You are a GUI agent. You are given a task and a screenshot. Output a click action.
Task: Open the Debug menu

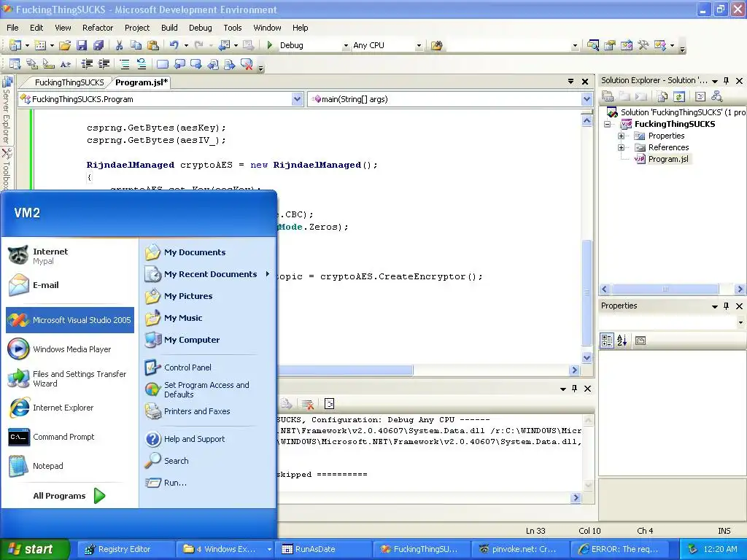point(200,28)
